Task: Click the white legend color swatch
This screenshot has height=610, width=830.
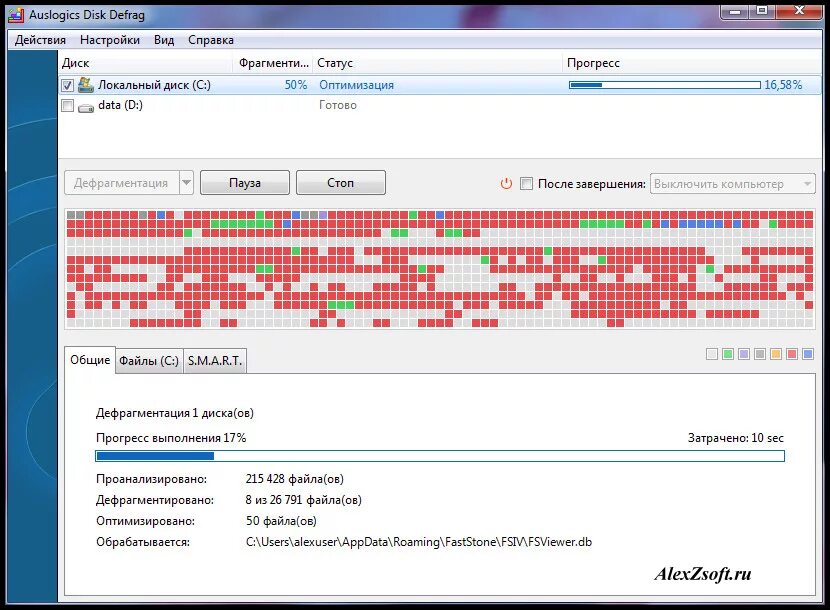Action: point(712,354)
